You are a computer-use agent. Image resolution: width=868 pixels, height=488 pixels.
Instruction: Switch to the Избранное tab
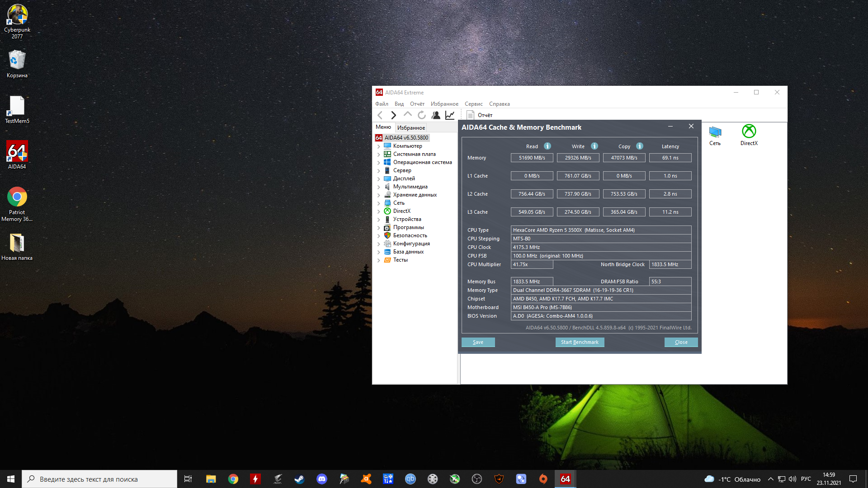pos(411,128)
